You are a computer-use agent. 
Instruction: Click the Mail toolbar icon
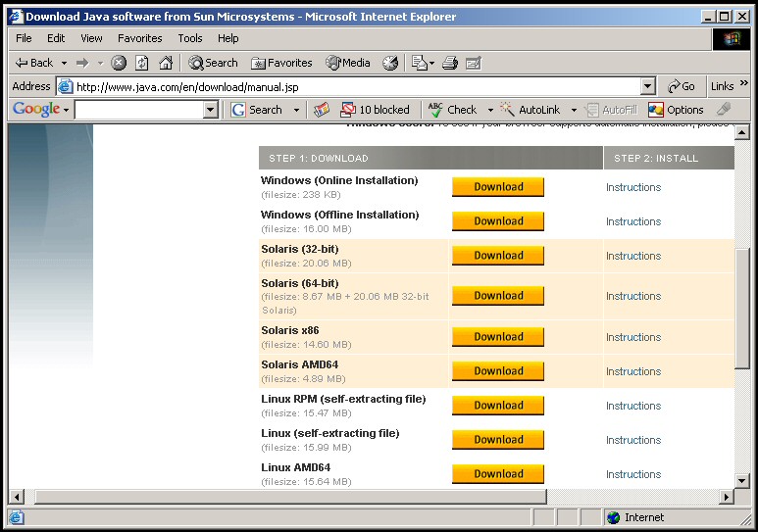pyautogui.click(x=419, y=63)
